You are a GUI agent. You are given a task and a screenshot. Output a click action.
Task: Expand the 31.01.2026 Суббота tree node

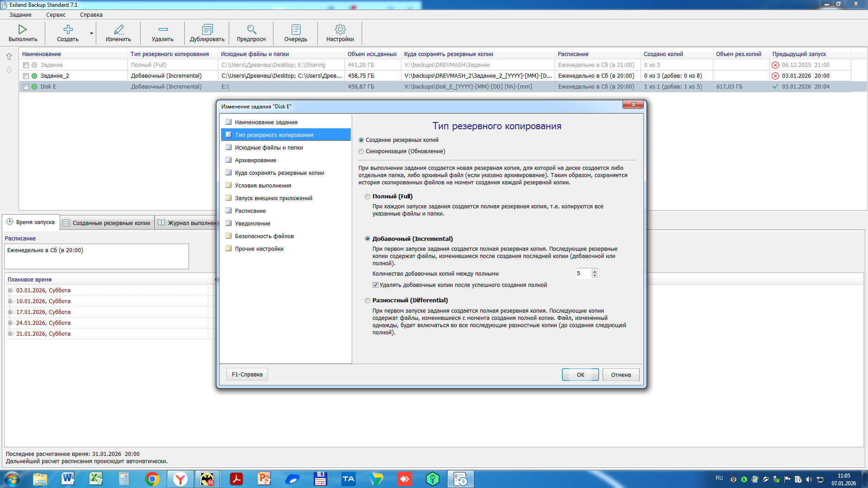coord(10,334)
